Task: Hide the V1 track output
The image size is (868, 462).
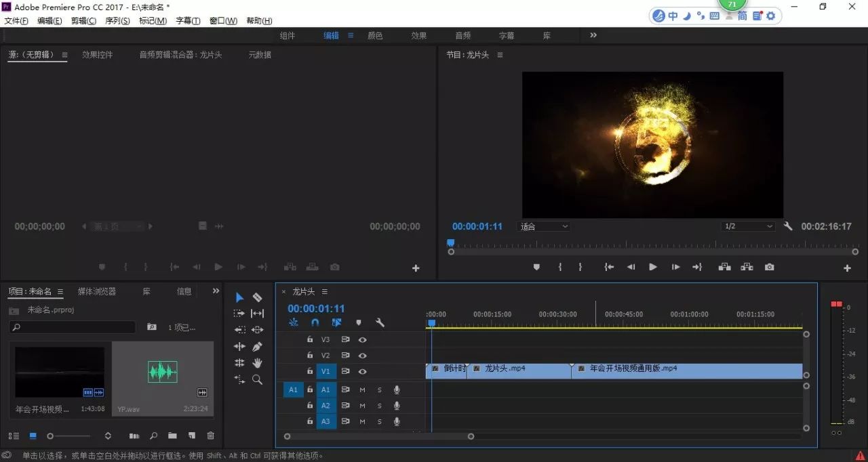Action: (x=363, y=371)
